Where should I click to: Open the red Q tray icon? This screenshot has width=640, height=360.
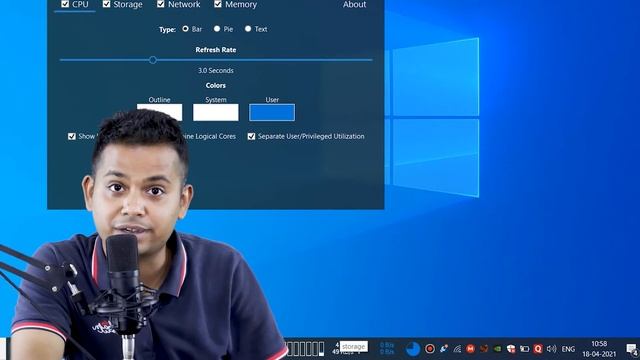tap(538, 349)
